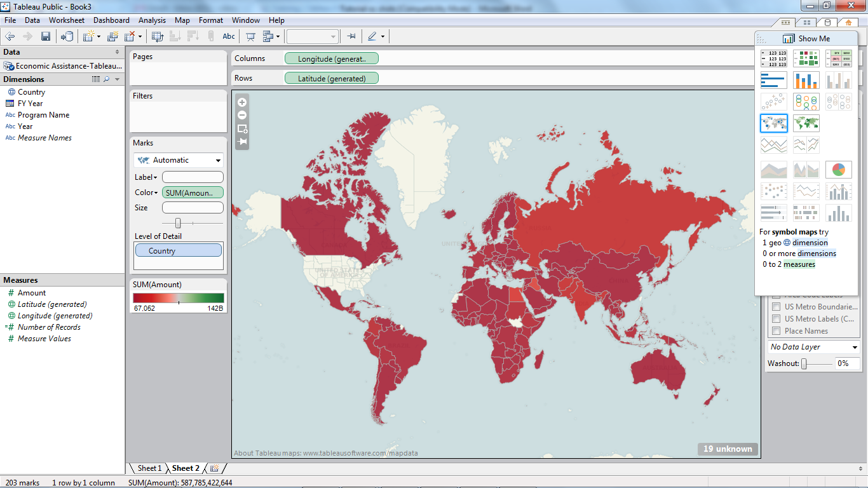Open the Color dropdown in Marks card
Image resolution: width=868 pixels, height=488 pixels.
click(146, 193)
